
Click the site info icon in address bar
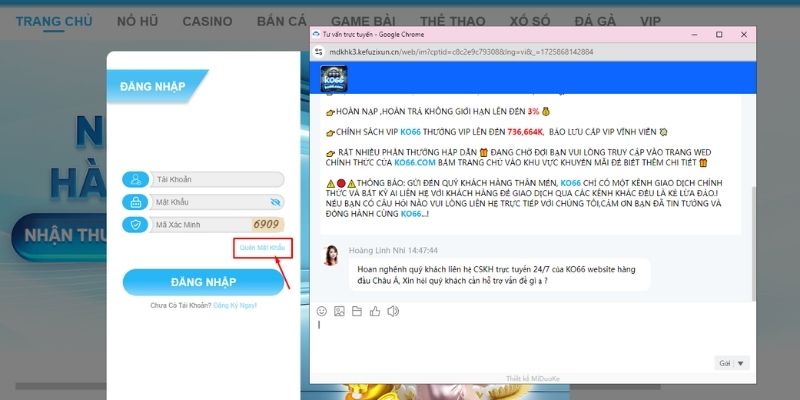pos(319,52)
